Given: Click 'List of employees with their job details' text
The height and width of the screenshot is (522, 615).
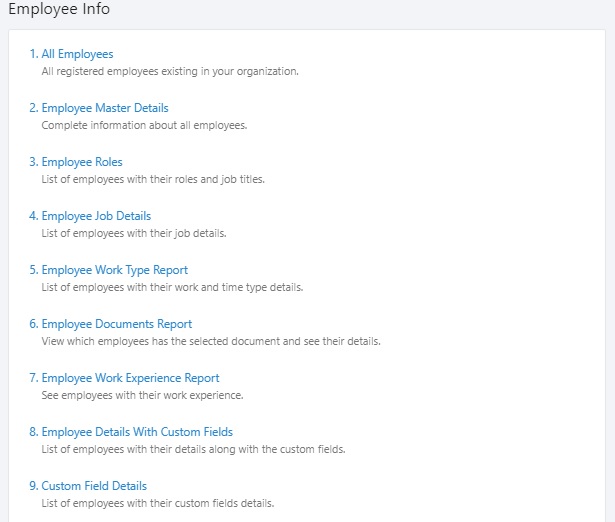Looking at the screenshot, I should [x=134, y=234].
